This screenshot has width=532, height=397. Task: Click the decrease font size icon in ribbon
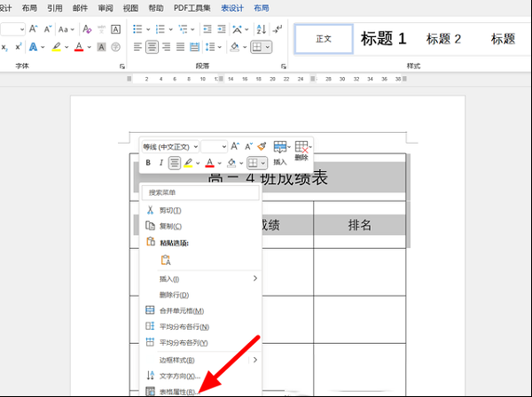point(48,29)
